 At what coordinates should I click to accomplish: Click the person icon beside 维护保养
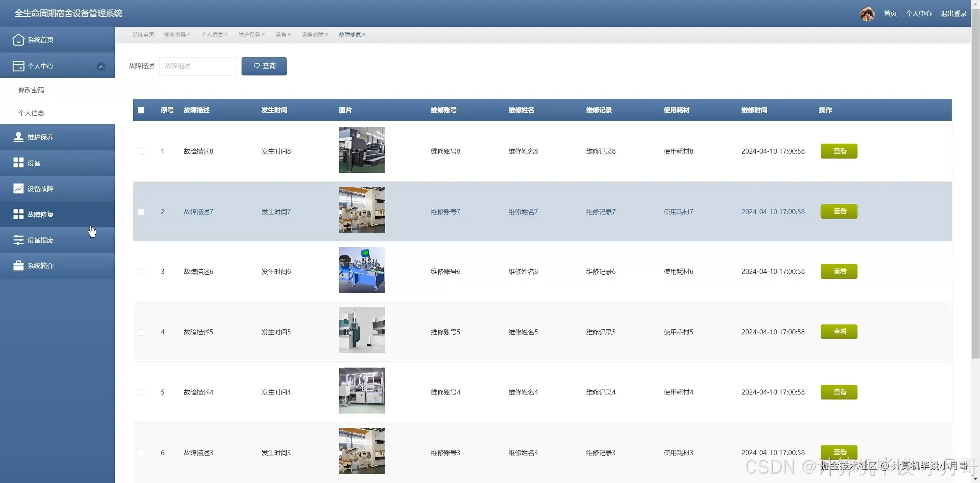pyautogui.click(x=18, y=137)
